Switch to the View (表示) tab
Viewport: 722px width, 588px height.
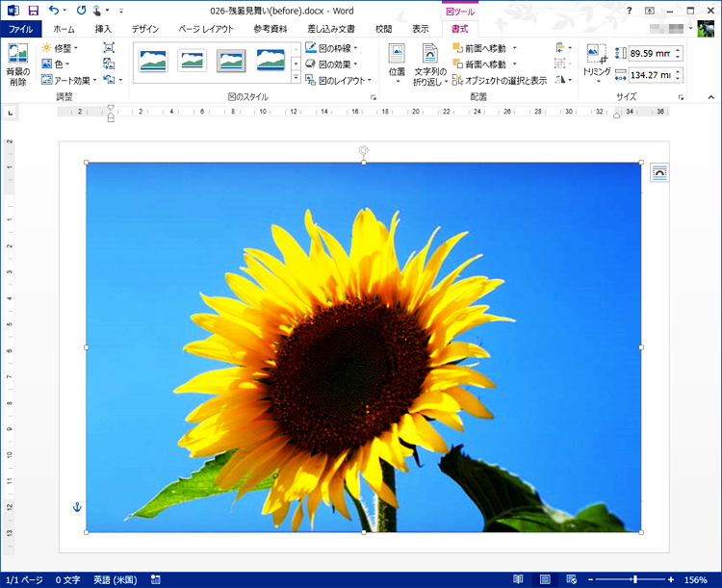(421, 29)
